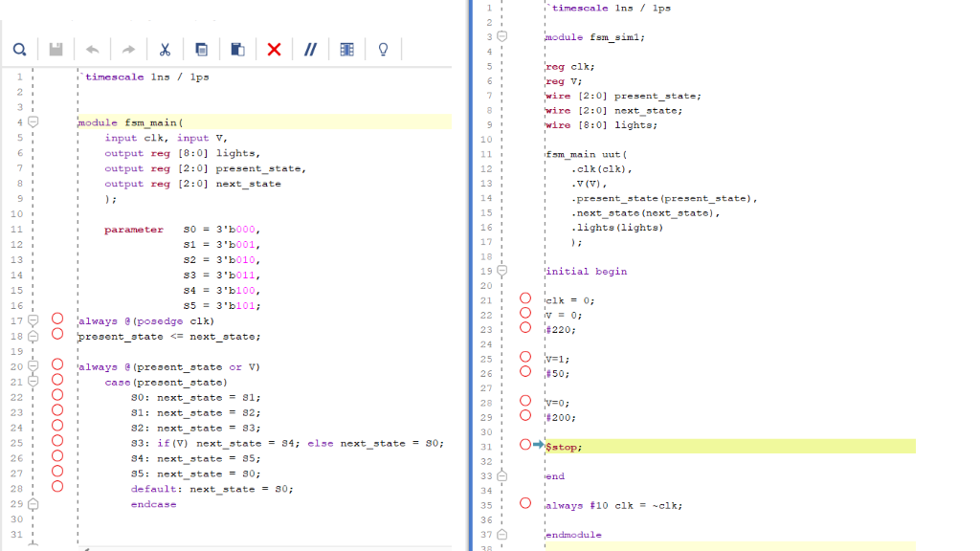Image resolution: width=980 pixels, height=551 pixels.
Task: Click the lightbulb icon in the toolbar
Action: click(x=383, y=49)
